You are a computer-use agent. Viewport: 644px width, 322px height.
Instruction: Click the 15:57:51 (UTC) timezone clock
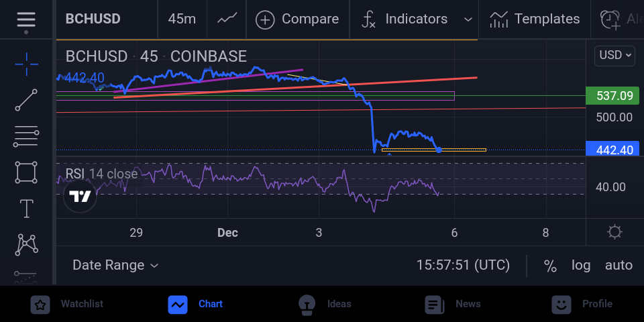tap(463, 266)
